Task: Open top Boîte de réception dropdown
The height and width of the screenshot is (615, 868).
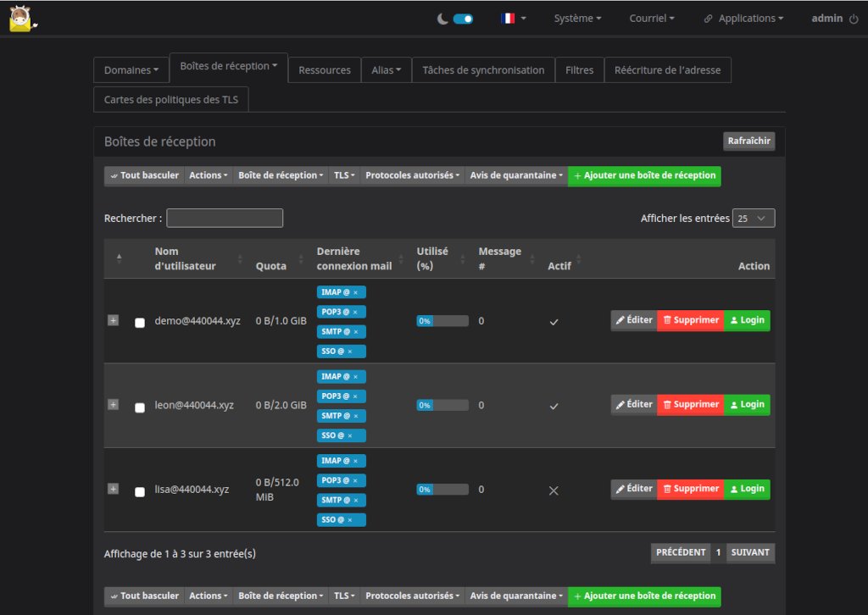Action: click(281, 176)
